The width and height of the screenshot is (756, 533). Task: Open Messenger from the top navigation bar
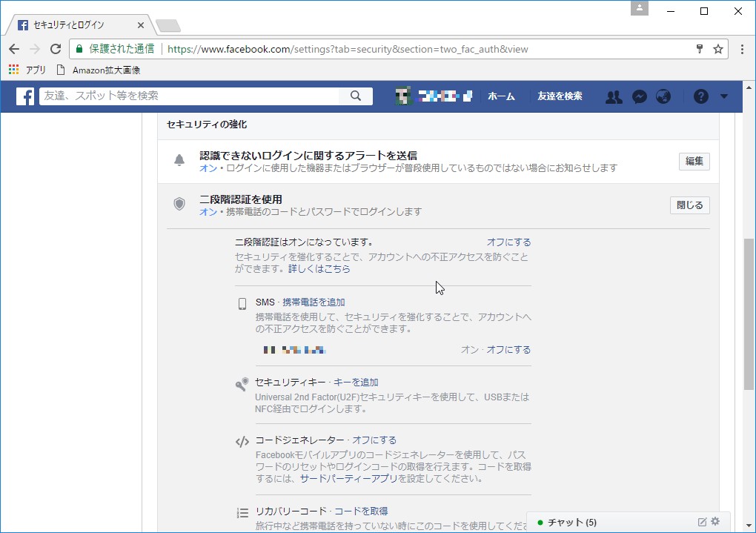point(639,96)
